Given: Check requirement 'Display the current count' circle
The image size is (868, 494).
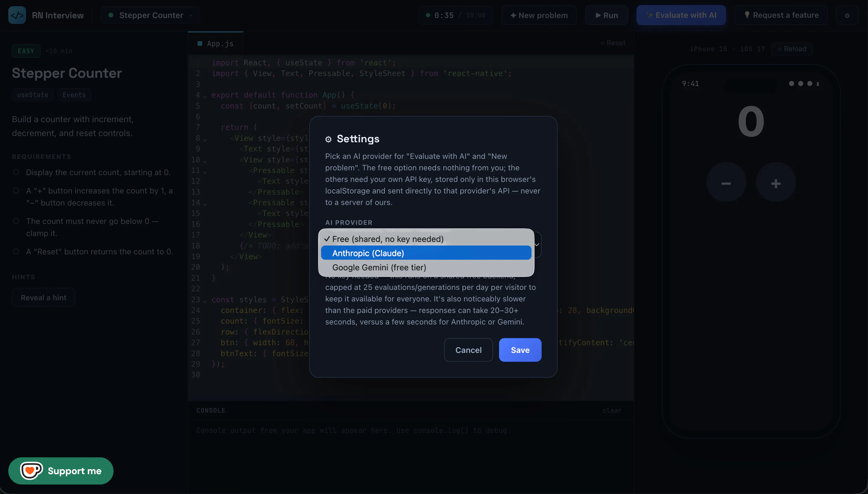Looking at the screenshot, I should tap(16, 172).
